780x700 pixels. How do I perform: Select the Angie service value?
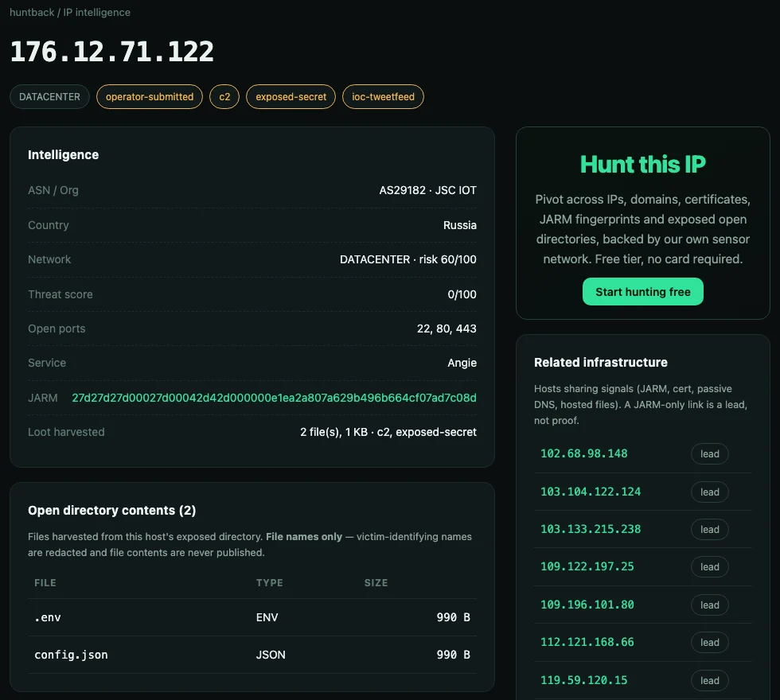462,363
